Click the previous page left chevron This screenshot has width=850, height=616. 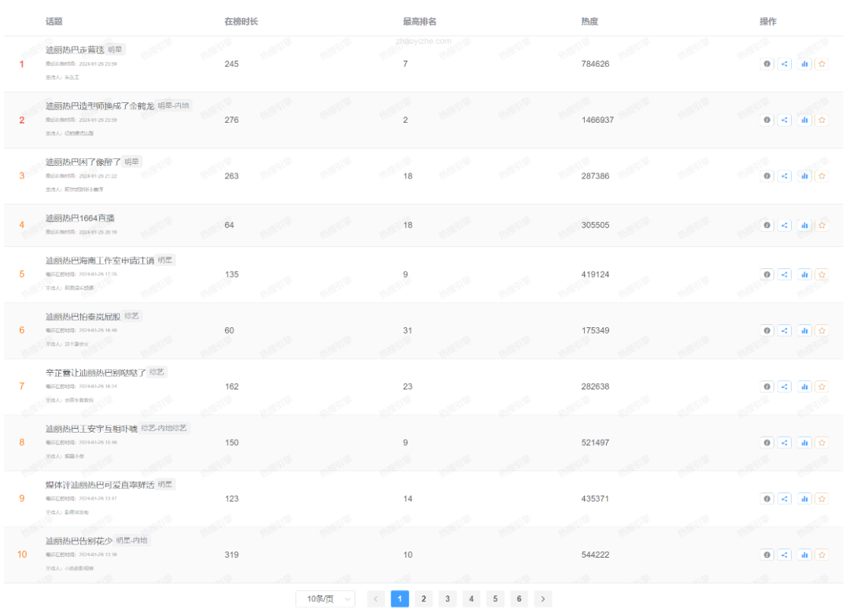click(375, 599)
